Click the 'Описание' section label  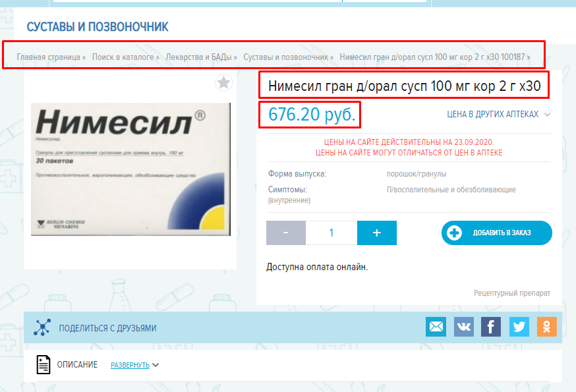[x=77, y=364]
